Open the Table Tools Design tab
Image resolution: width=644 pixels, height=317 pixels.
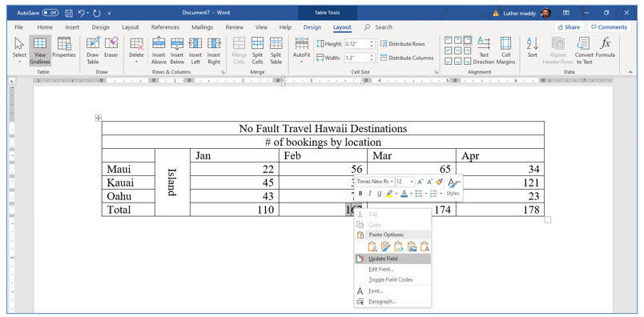(x=312, y=27)
